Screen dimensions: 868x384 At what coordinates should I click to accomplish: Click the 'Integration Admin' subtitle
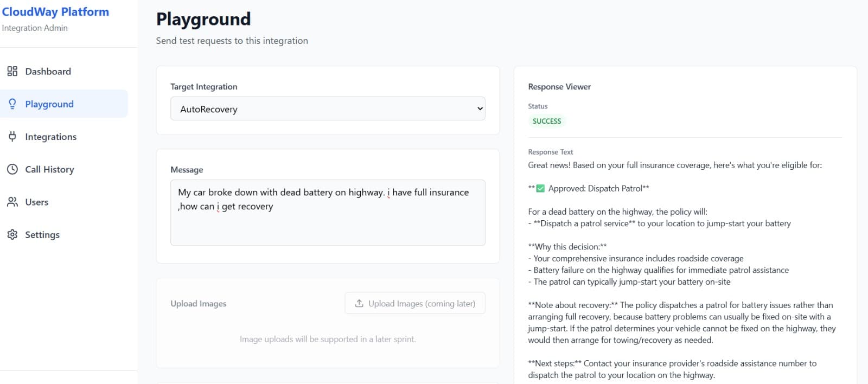(35, 28)
